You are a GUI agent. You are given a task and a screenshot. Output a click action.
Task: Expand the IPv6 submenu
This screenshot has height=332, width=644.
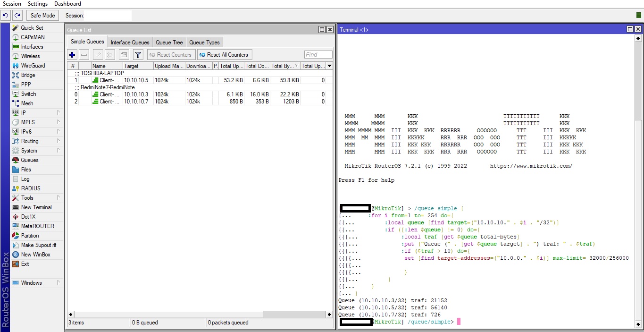[37, 132]
